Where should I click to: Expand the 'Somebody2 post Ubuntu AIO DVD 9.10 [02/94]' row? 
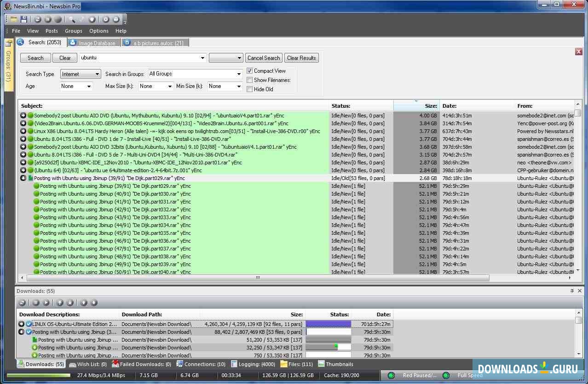click(x=23, y=116)
